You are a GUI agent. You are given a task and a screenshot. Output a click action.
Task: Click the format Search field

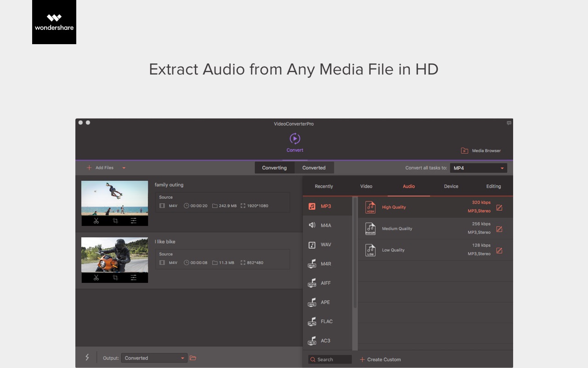point(330,359)
